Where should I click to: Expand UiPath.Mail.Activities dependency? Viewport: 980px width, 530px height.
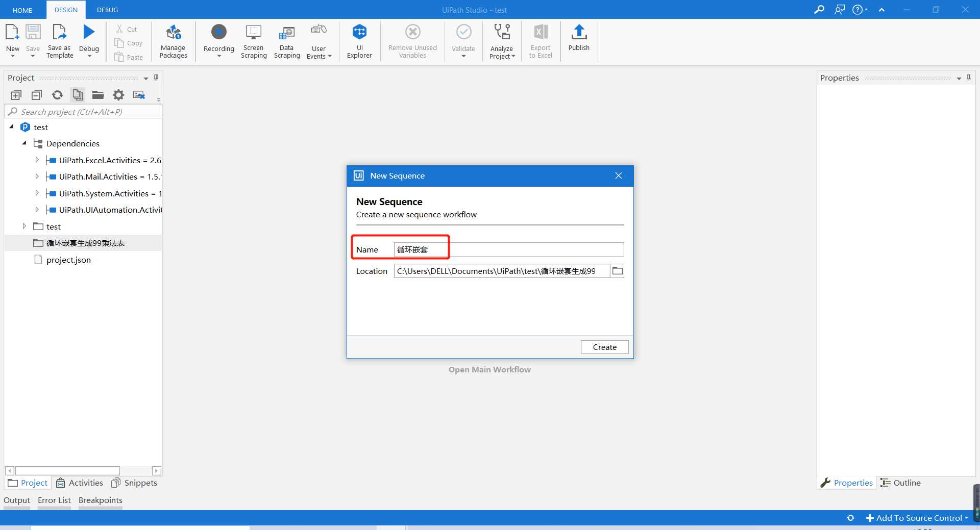[x=37, y=176]
